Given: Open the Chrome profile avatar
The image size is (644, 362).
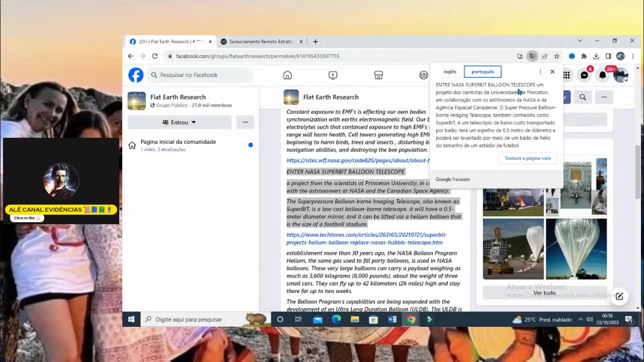Looking at the screenshot, I should (x=620, y=56).
